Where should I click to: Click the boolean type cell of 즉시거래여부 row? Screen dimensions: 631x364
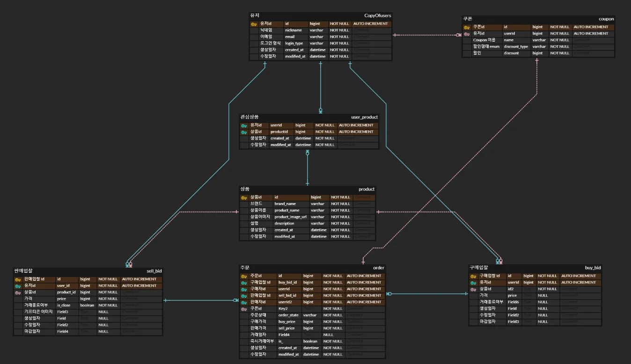pos(310,342)
